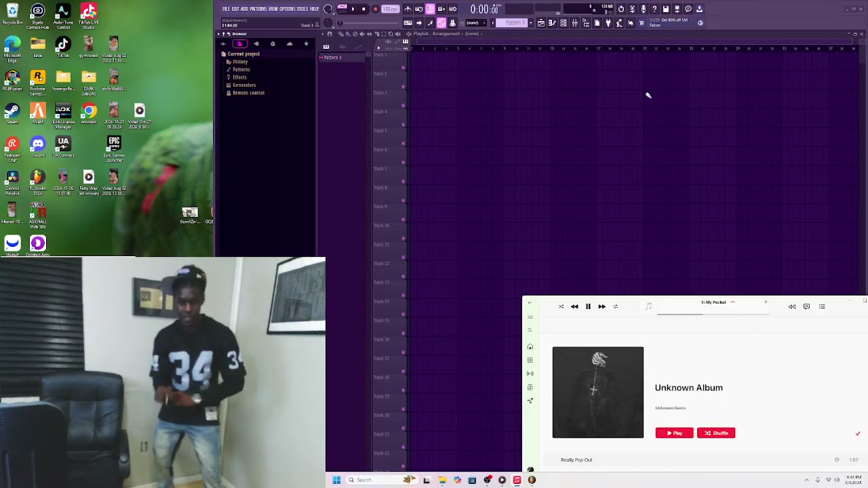This screenshot has width=868, height=488.
Task: Toggle repeat in the music player
Action: (616, 306)
